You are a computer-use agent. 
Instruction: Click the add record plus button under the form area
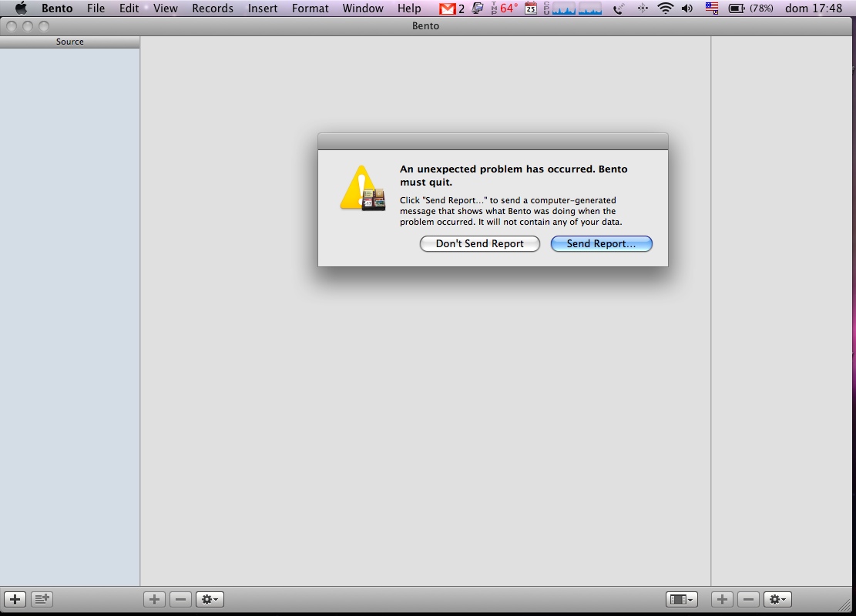[155, 600]
